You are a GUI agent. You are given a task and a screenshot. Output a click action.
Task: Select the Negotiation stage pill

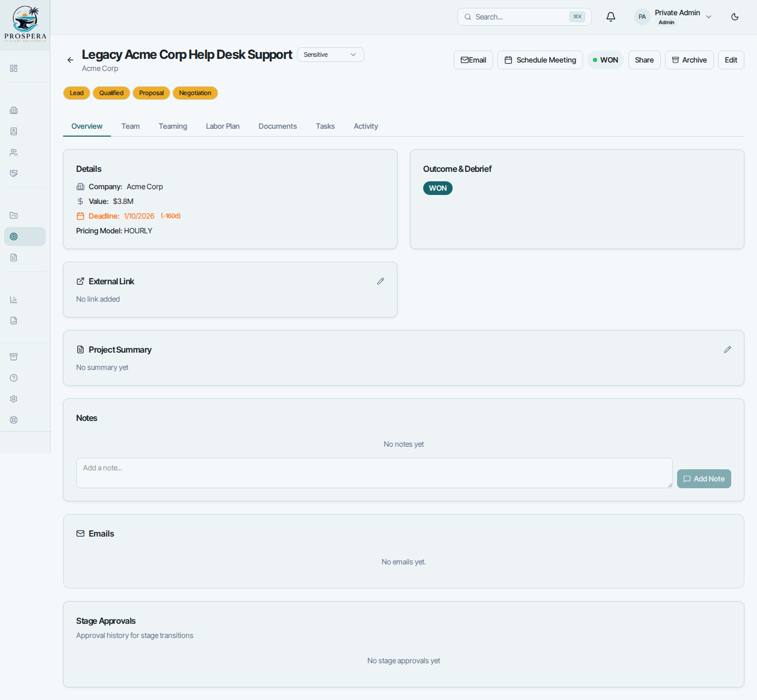pos(195,93)
